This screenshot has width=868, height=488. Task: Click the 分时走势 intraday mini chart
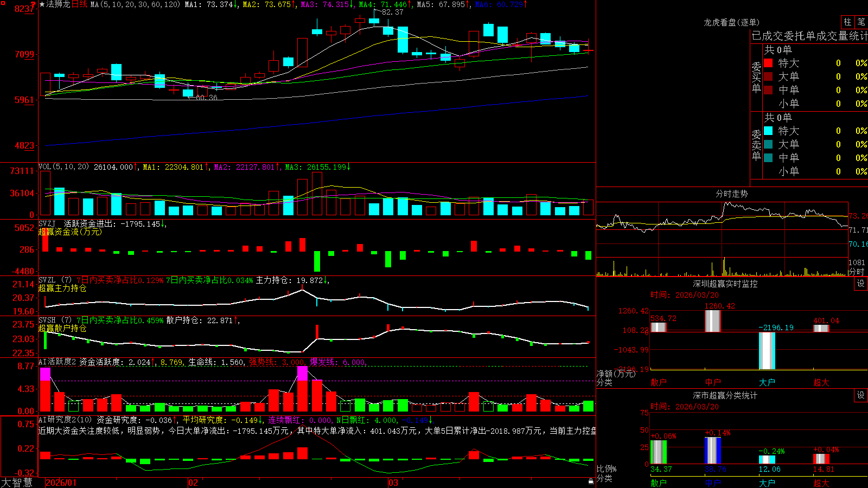click(x=722, y=239)
